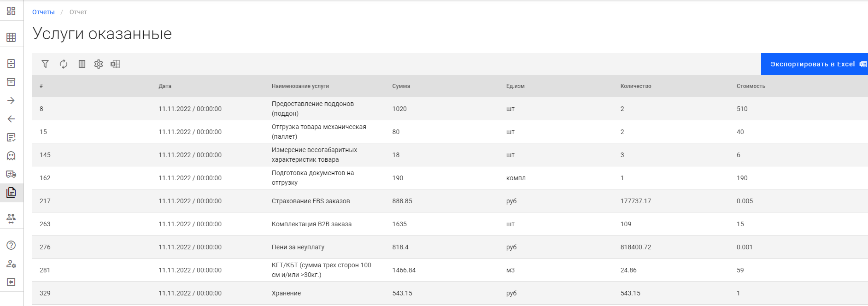The height and width of the screenshot is (306, 868).
Task: Click the date cell in row 263
Action: [190, 224]
